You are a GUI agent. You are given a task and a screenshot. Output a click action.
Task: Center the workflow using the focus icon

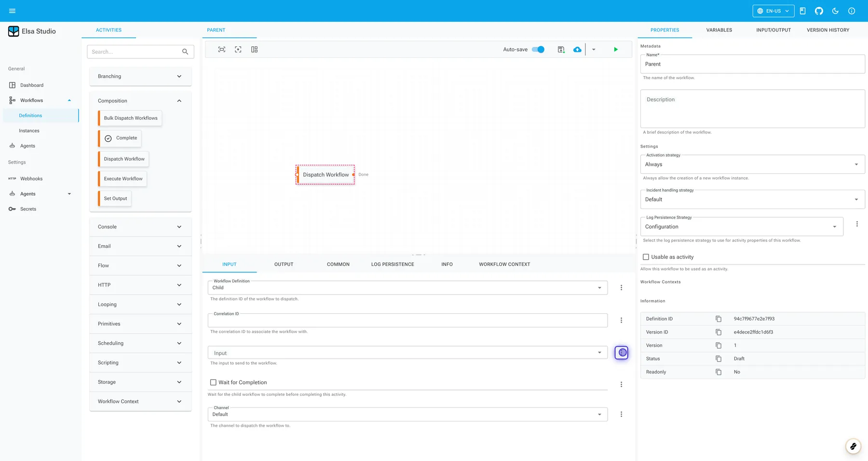coord(238,49)
